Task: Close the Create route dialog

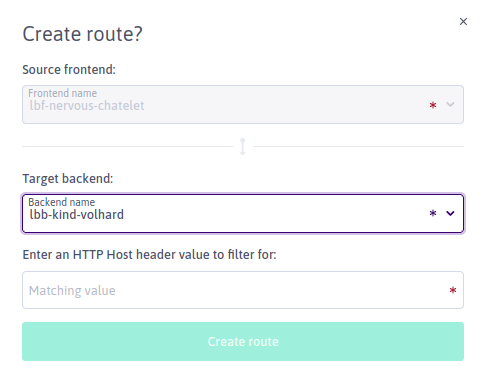Action: point(463,22)
